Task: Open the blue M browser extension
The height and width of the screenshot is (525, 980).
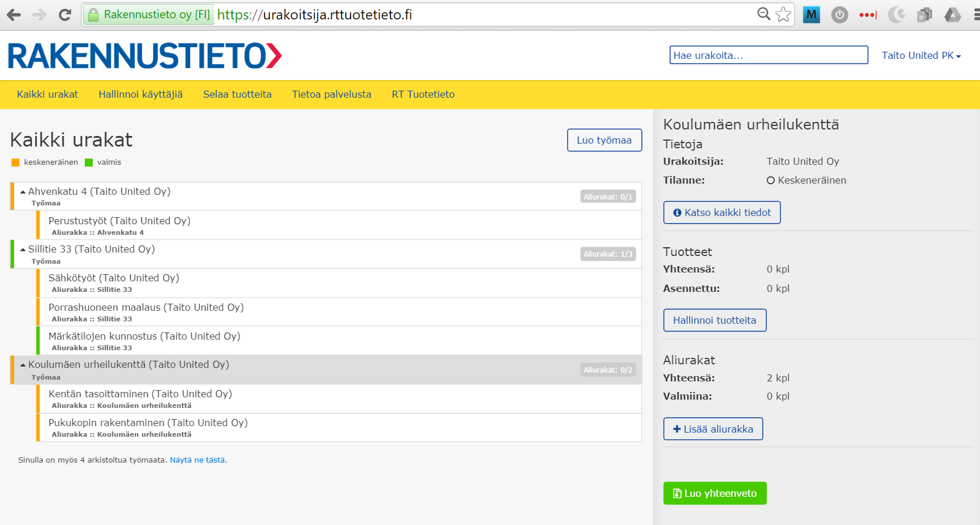Action: click(812, 15)
